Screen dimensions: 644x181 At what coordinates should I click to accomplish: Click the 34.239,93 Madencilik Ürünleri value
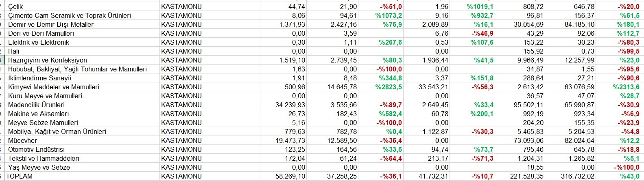[x=290, y=105]
